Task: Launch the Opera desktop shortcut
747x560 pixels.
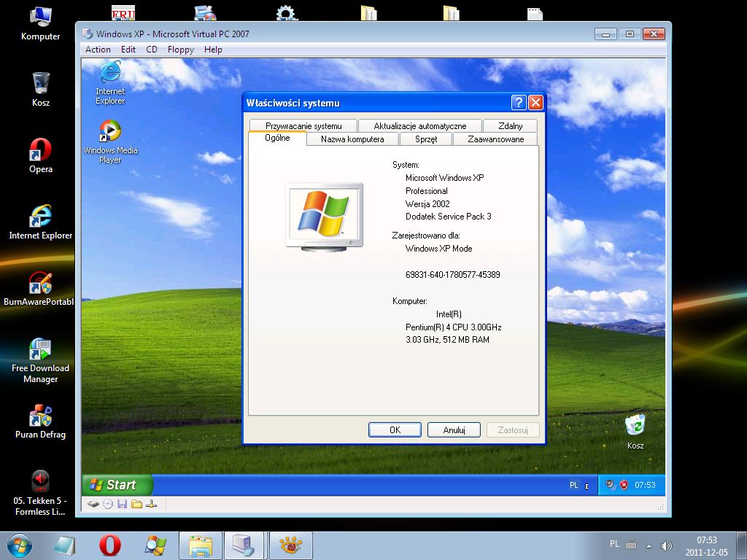Action: 41,156
